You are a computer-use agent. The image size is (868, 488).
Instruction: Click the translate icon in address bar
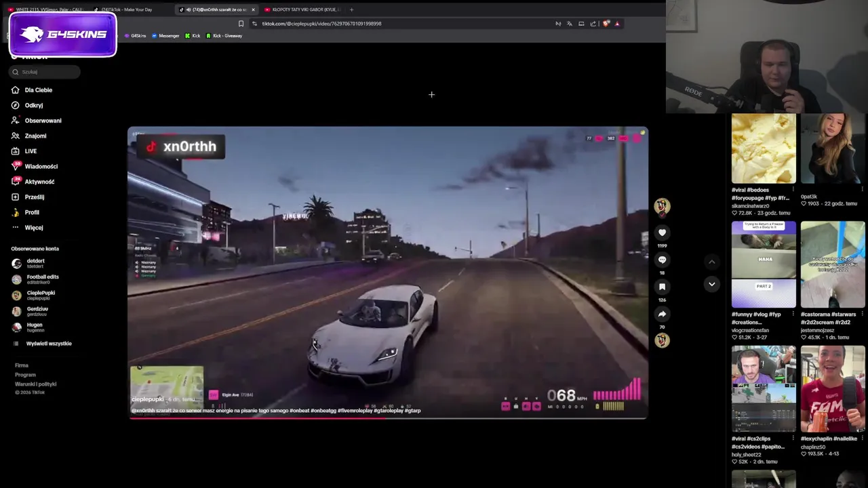click(570, 24)
